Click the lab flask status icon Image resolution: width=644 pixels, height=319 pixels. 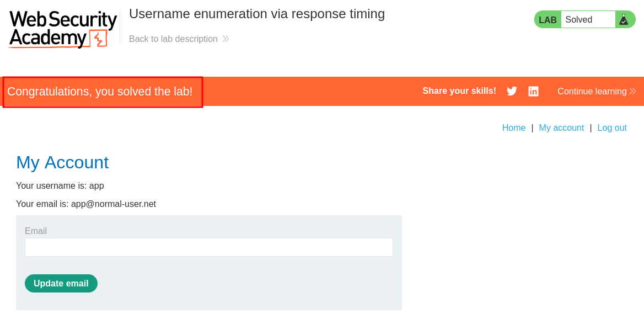(x=624, y=20)
